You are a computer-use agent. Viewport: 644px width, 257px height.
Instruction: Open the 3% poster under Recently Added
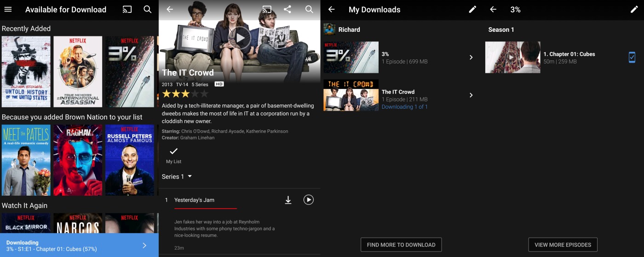click(x=130, y=71)
